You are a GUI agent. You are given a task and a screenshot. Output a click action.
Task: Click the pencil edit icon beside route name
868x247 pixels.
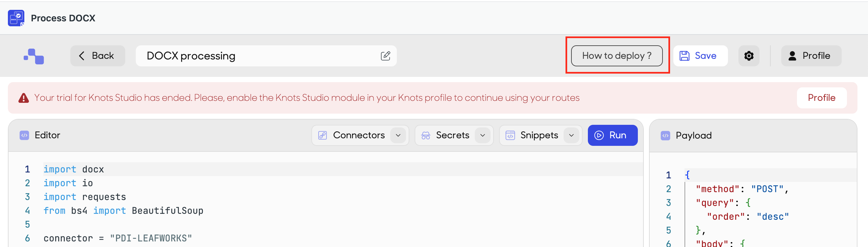point(385,56)
